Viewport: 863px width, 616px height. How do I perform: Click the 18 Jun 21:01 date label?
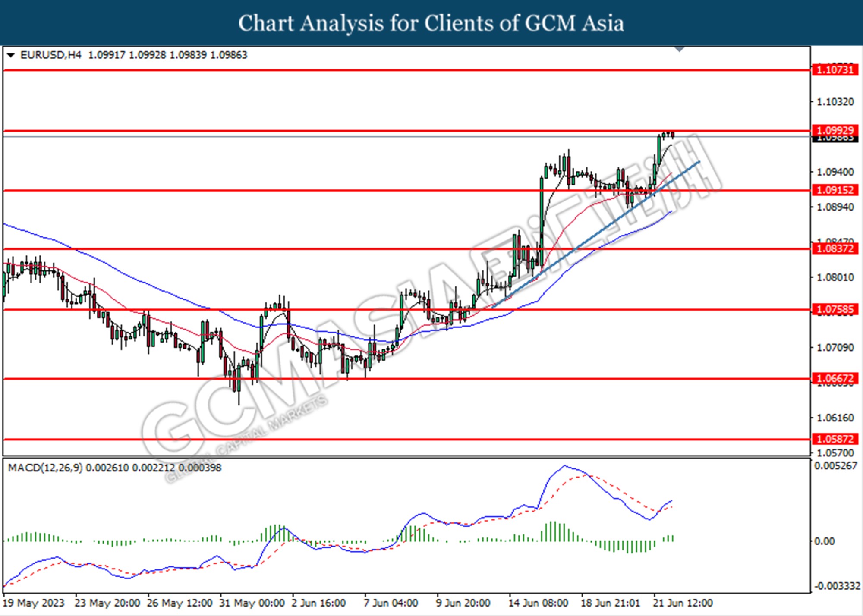610,603
